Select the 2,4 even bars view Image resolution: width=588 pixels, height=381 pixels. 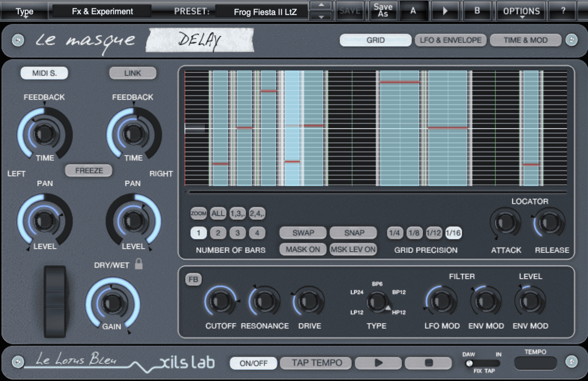coord(257,213)
